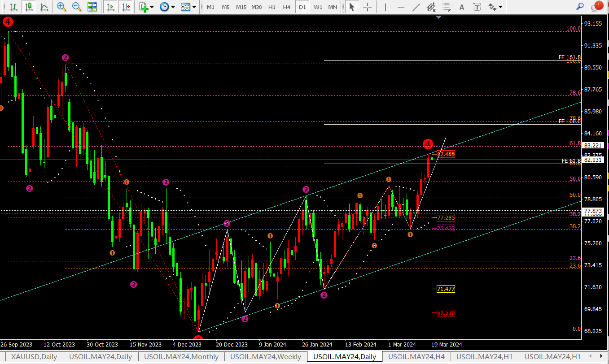This screenshot has height=364, width=609.
Task: Toggle candlestick chart display
Action: (x=29, y=7)
